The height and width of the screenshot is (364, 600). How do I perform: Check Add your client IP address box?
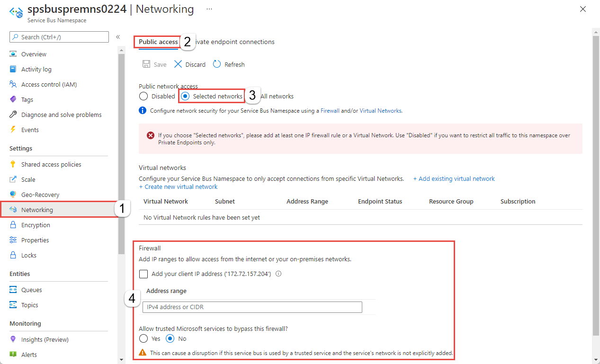pyautogui.click(x=143, y=274)
